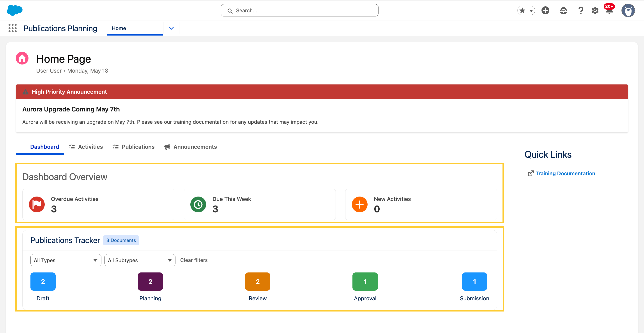Image resolution: width=644 pixels, height=333 pixels.
Task: Click Clear filters
Action: tap(194, 260)
